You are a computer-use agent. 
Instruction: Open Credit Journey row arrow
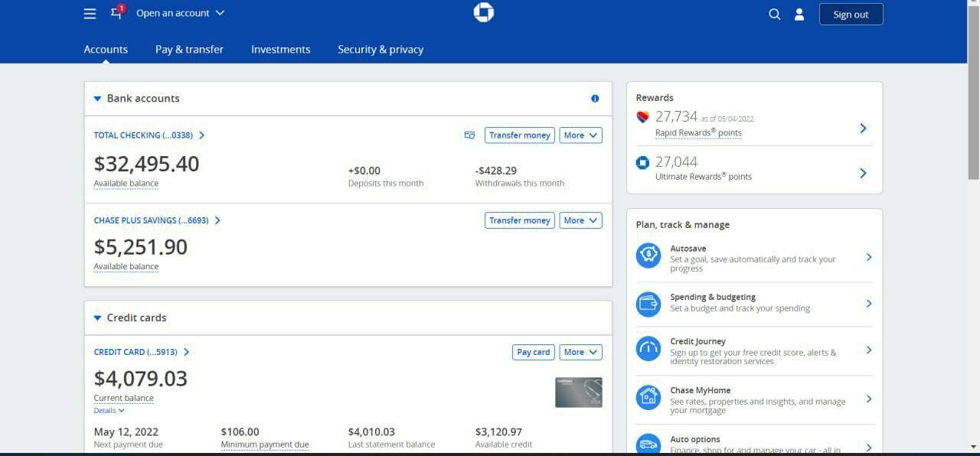pos(869,350)
